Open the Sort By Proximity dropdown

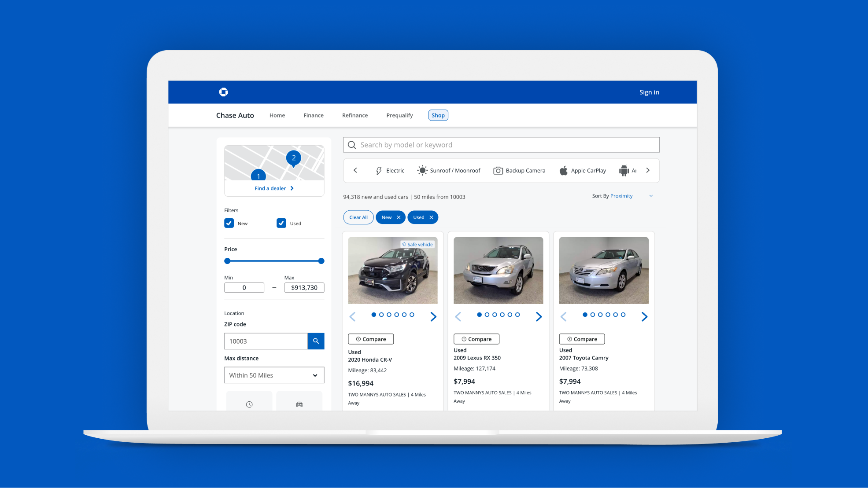click(x=622, y=196)
